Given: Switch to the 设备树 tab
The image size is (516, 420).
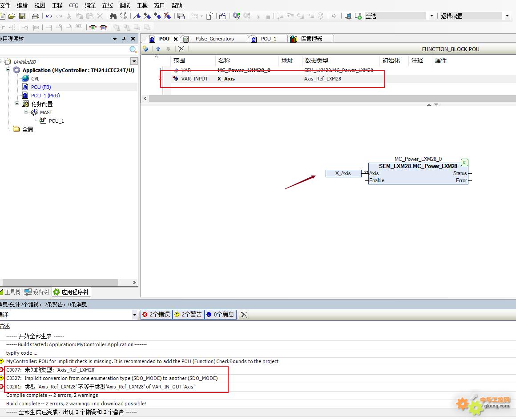Looking at the screenshot, I should 37,292.
